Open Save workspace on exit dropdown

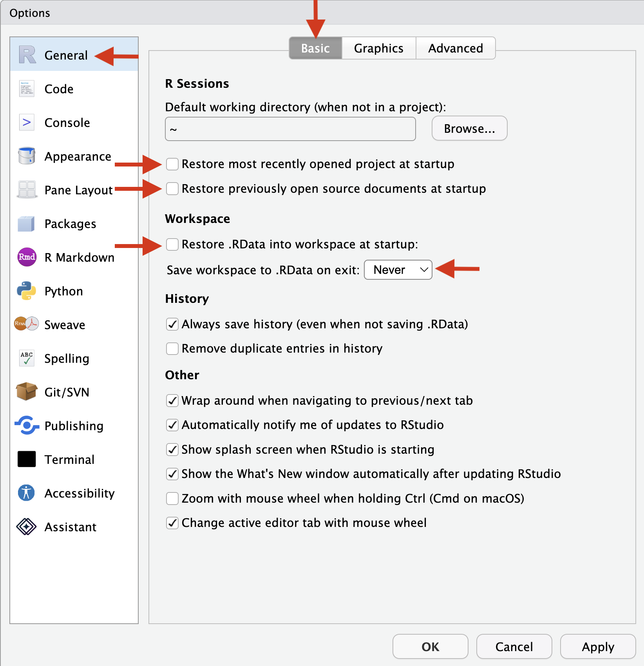[x=398, y=270]
